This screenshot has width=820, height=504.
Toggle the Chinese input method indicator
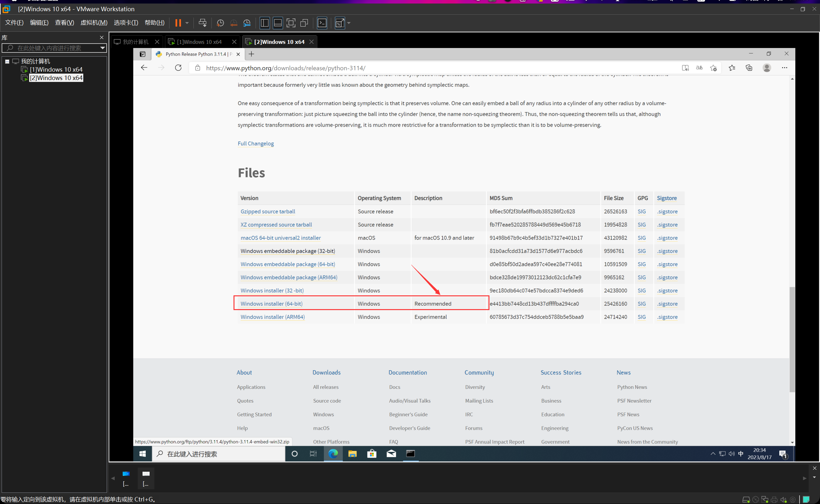pos(741,454)
